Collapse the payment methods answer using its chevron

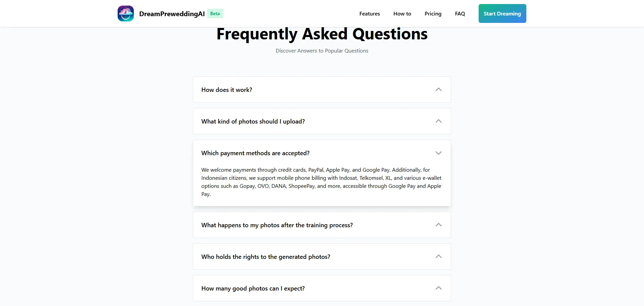[438, 153]
